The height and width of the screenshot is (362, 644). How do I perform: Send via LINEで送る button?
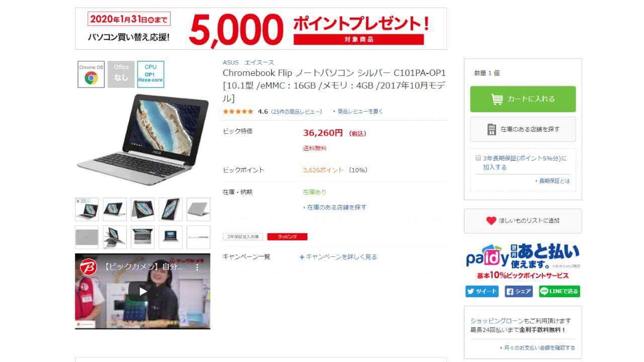(x=559, y=291)
